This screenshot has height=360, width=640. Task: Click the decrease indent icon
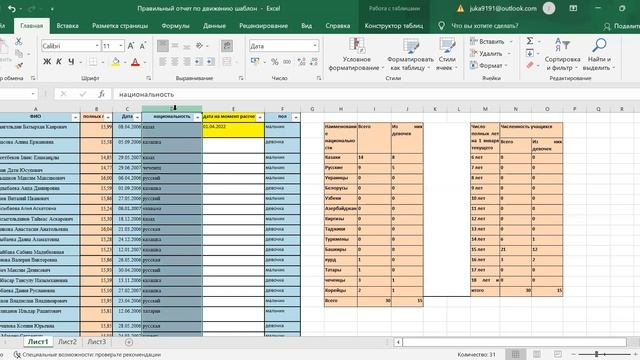point(199,62)
